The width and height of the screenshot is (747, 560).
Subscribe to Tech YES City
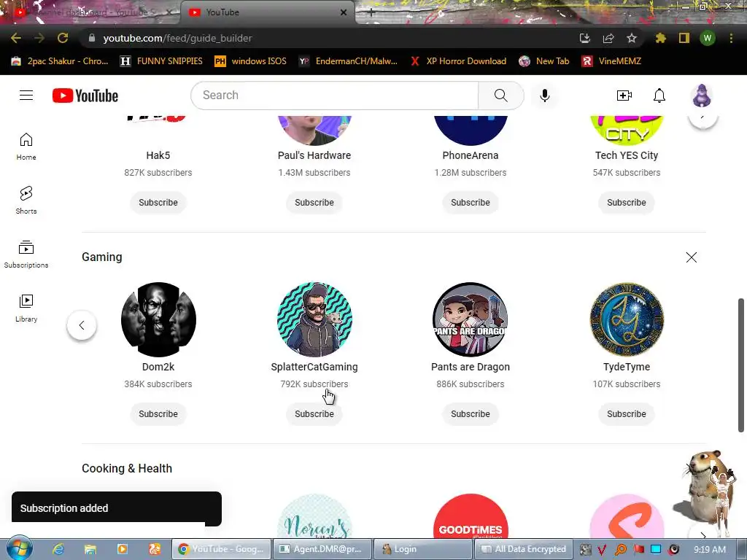click(x=627, y=203)
